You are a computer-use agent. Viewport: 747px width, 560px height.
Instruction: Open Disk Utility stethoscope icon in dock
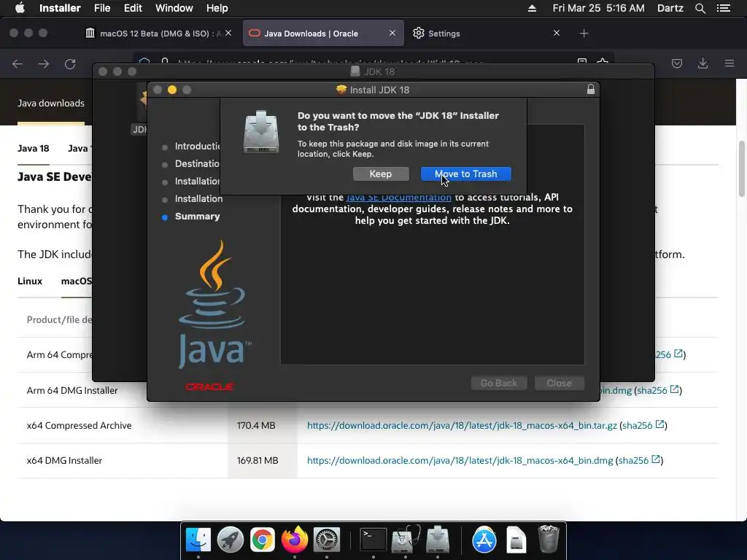tap(406, 540)
